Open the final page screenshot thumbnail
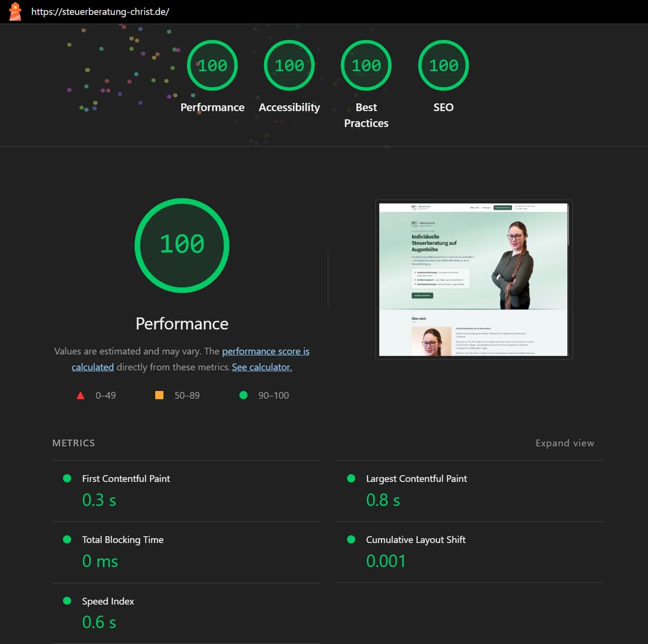 coord(474,279)
